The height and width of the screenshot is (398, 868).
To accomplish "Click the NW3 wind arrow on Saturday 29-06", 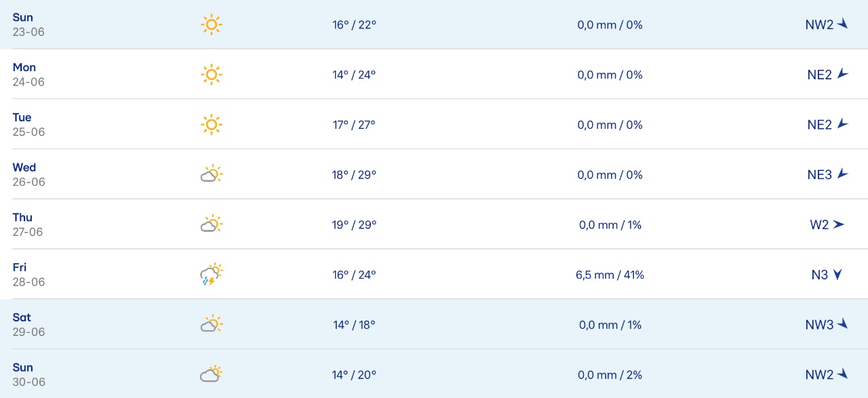I will pos(843,324).
